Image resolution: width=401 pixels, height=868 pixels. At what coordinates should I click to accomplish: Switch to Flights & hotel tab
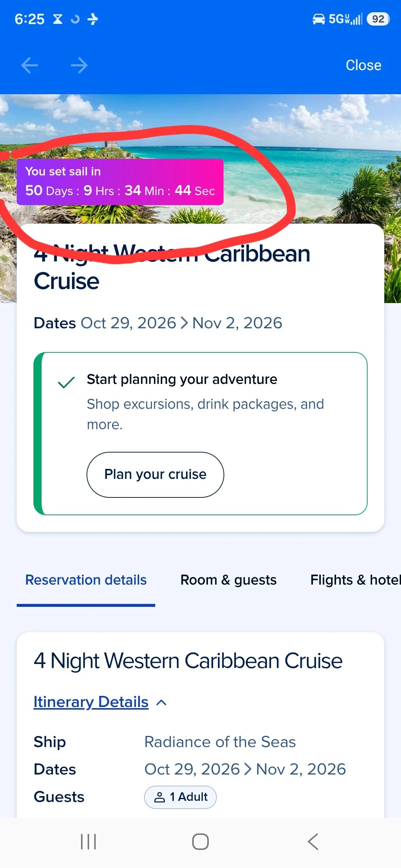tap(355, 580)
